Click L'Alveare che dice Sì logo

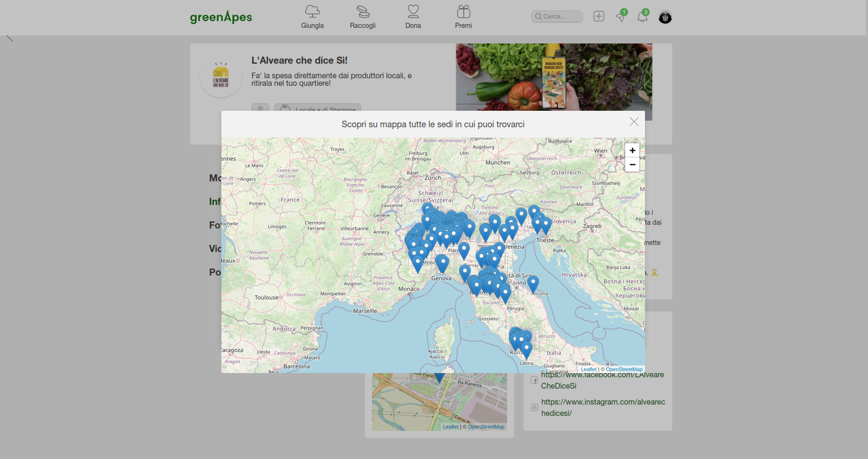click(221, 76)
